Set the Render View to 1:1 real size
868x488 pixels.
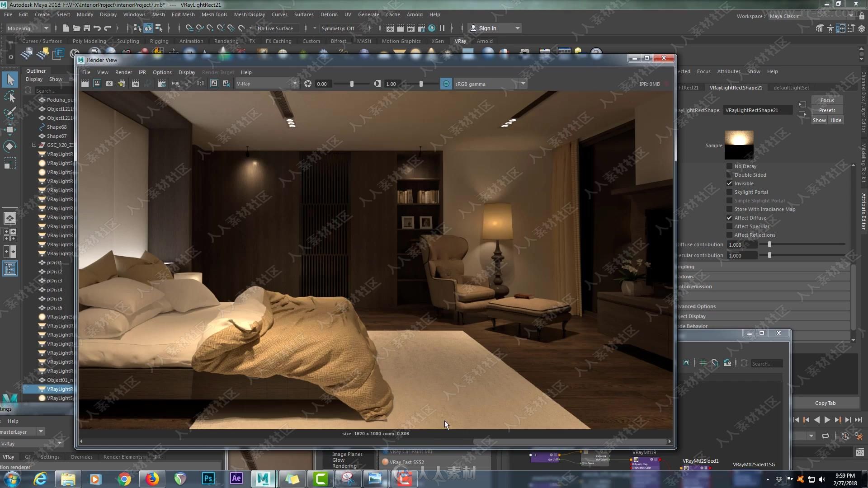click(200, 84)
